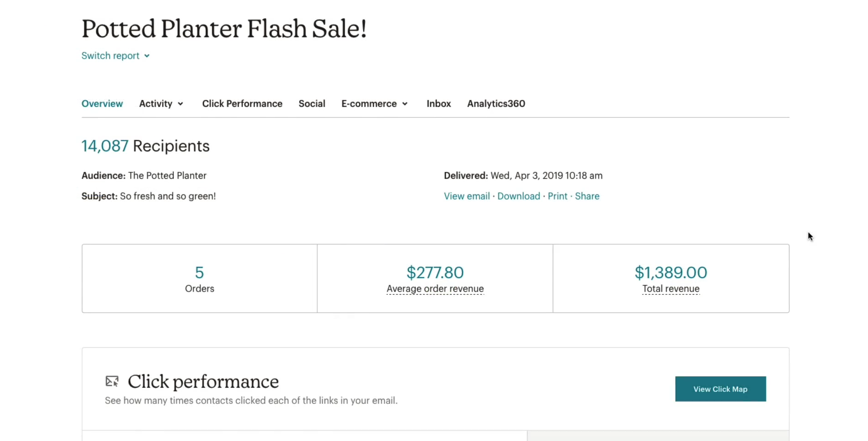This screenshot has width=868, height=441.
Task: Expand the Activity tab menu
Action: coord(161,104)
